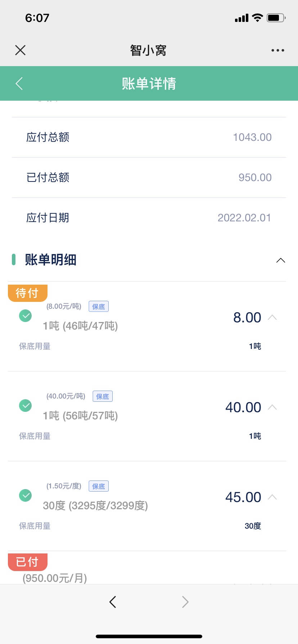Go back from 账单详情 page
The width and height of the screenshot is (298, 644).
[19, 83]
